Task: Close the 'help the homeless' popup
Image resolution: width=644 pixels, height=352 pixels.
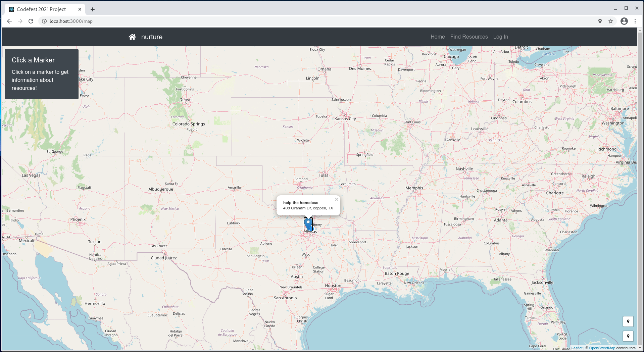Action: [x=336, y=199]
